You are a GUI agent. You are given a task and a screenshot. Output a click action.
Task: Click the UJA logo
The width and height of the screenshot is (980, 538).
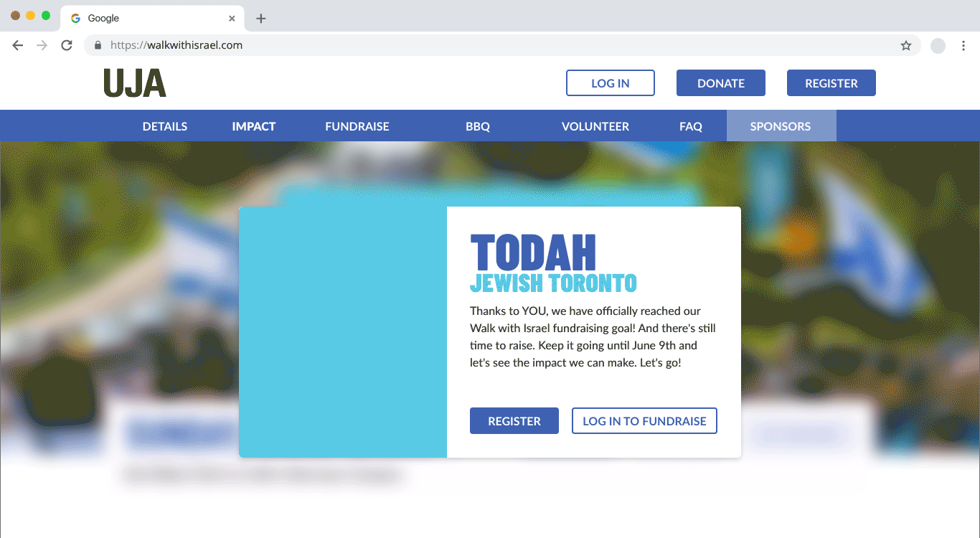135,83
